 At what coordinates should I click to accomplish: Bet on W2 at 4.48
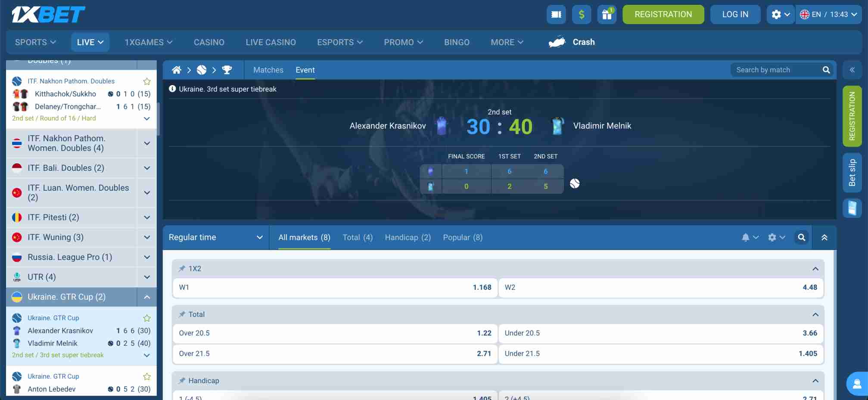[661, 287]
